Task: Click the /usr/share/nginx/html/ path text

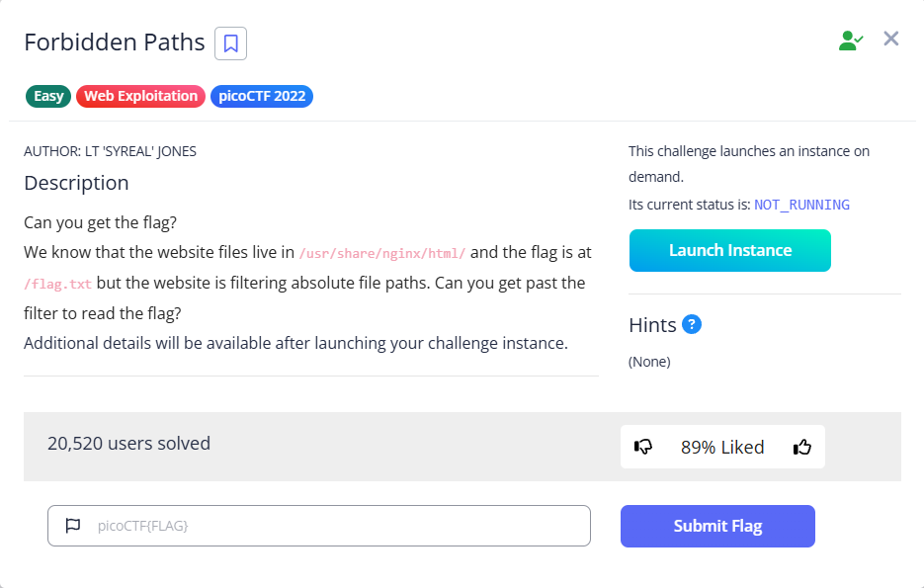Action: [x=381, y=252]
